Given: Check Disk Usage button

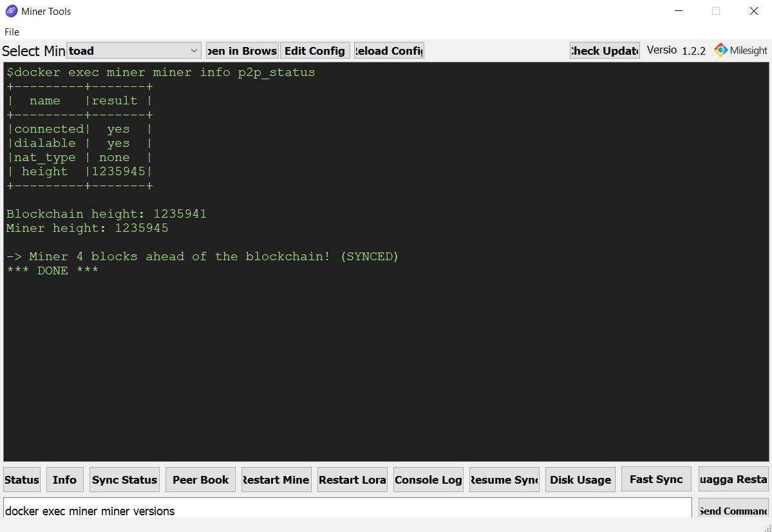Looking at the screenshot, I should click(581, 480).
